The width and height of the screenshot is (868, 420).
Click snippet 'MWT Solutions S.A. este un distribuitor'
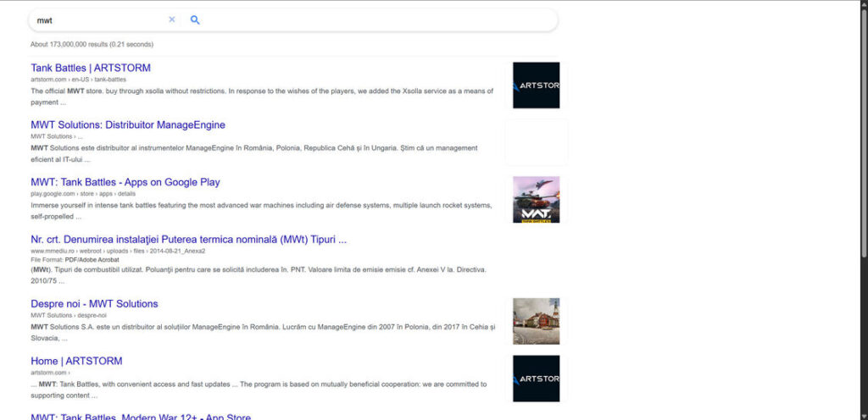(x=263, y=333)
